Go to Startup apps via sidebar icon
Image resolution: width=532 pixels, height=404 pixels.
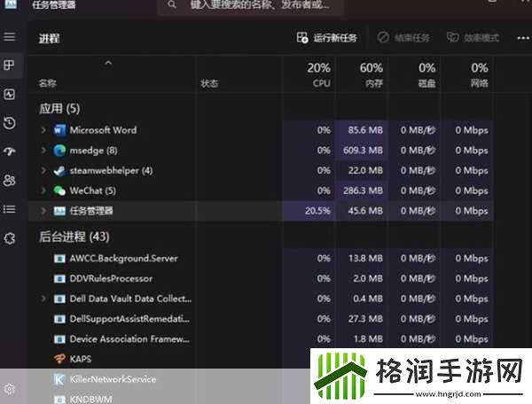10,151
